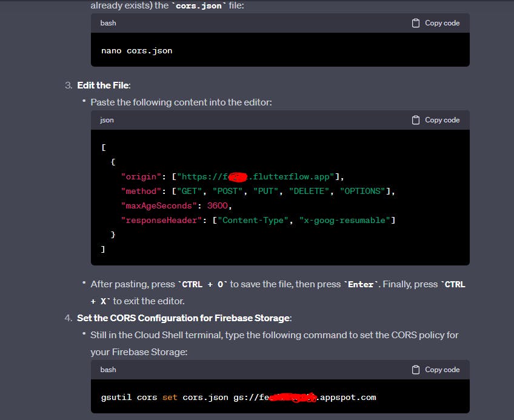Click the "GET" method string
This screenshot has height=420, width=514.
(190, 191)
